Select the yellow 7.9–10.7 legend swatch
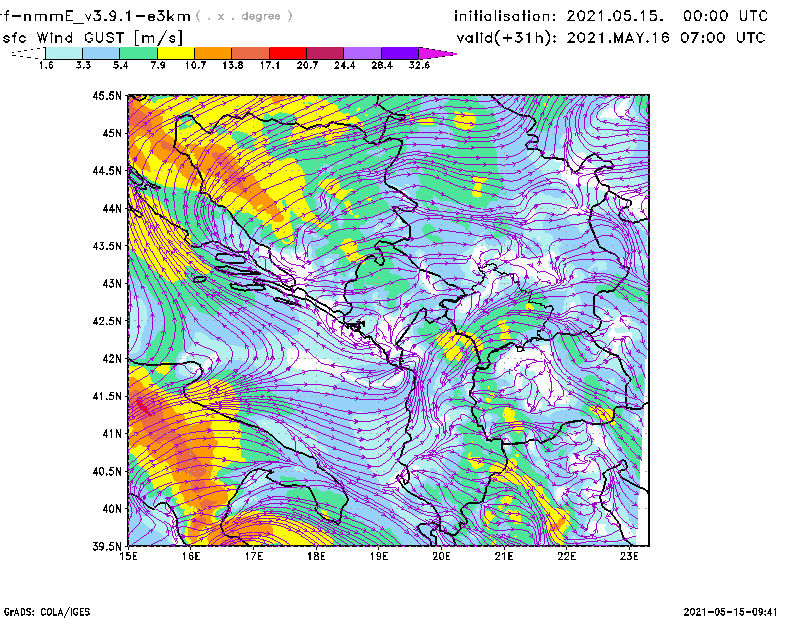This screenshot has height=618, width=800. click(x=176, y=53)
